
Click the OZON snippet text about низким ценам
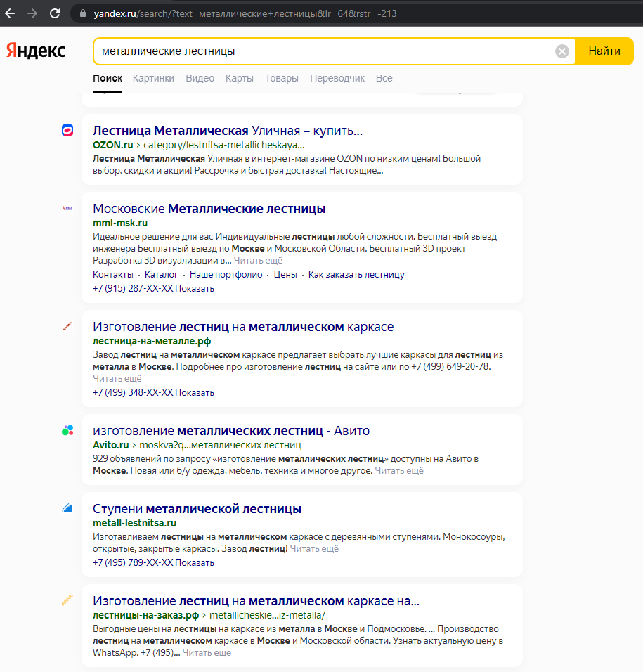click(287, 164)
